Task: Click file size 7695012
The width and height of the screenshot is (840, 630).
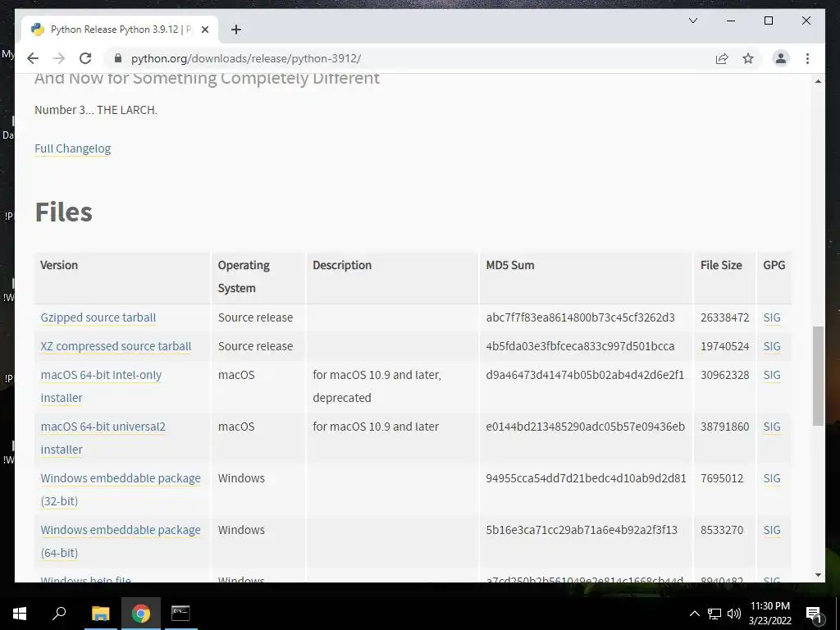Action: [x=722, y=478]
